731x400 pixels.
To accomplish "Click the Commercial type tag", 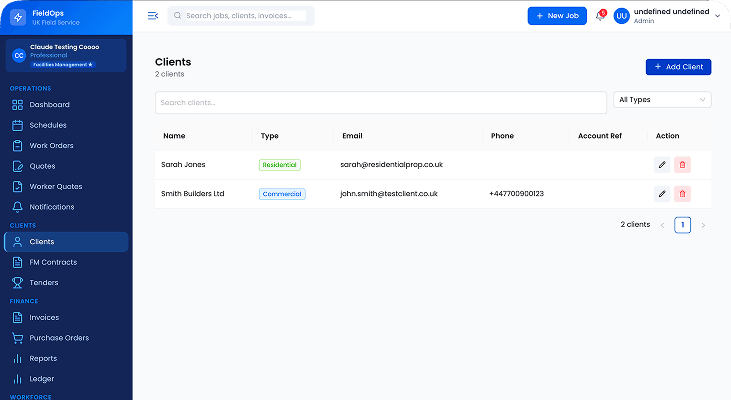I will [282, 194].
